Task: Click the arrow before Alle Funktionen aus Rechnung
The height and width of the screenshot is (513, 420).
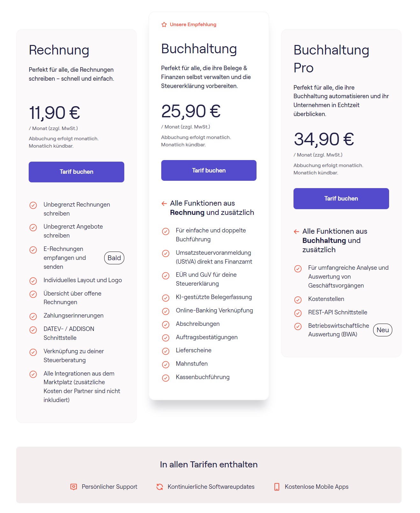Action: 164,203
